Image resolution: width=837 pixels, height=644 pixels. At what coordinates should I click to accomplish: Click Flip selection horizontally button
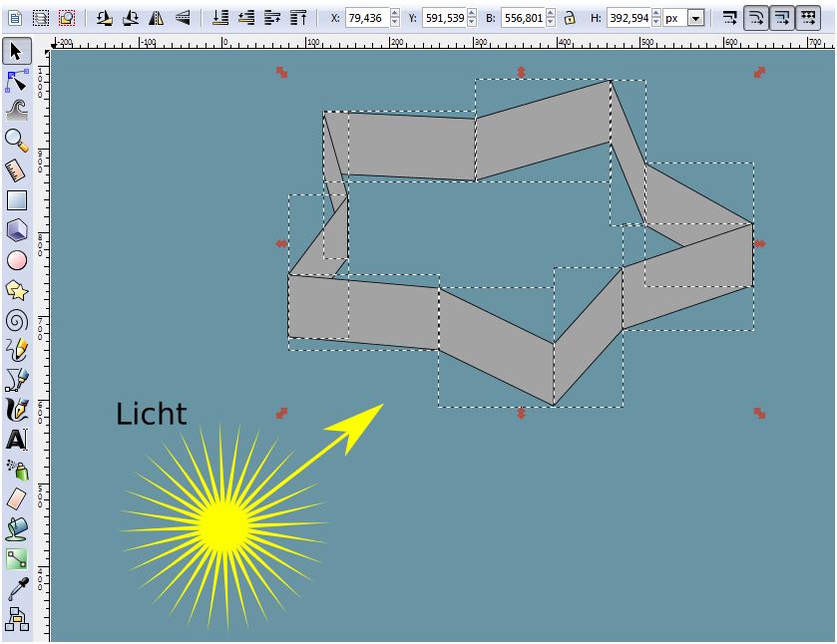[157, 18]
